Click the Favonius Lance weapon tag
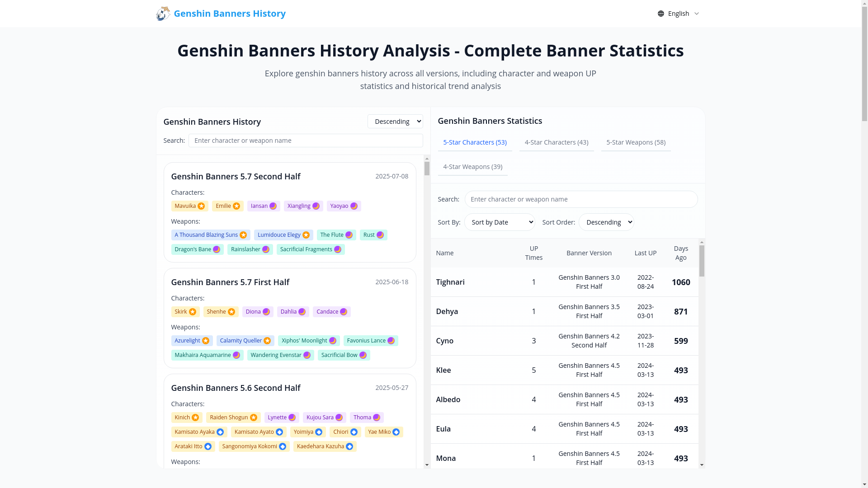Image resolution: width=868 pixels, height=488 pixels. (x=371, y=341)
